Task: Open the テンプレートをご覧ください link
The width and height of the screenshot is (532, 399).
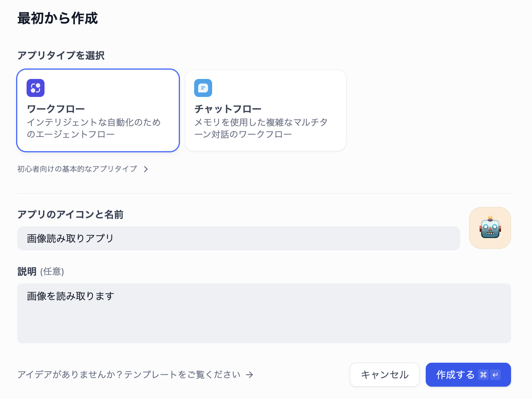Action: [129, 375]
